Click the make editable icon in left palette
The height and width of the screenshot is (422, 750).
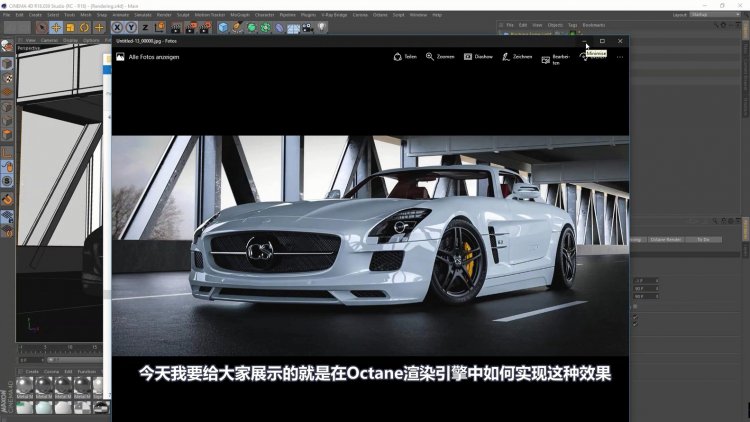pos(7,46)
